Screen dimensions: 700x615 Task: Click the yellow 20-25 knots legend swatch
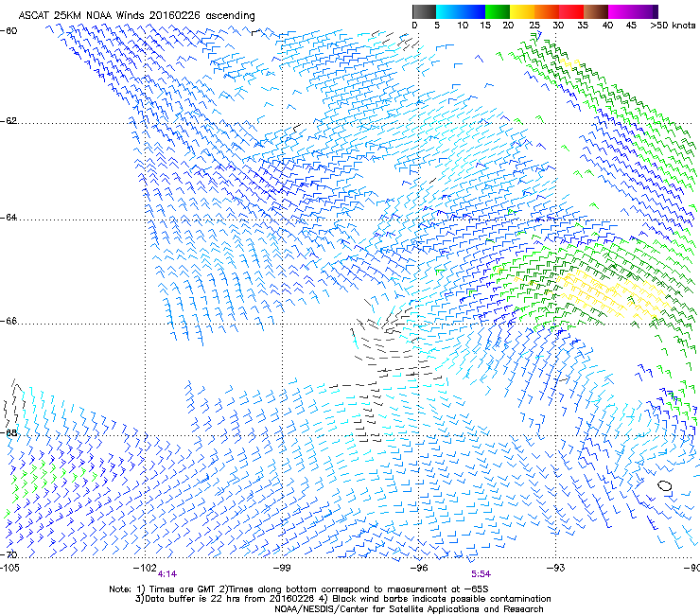point(522,11)
